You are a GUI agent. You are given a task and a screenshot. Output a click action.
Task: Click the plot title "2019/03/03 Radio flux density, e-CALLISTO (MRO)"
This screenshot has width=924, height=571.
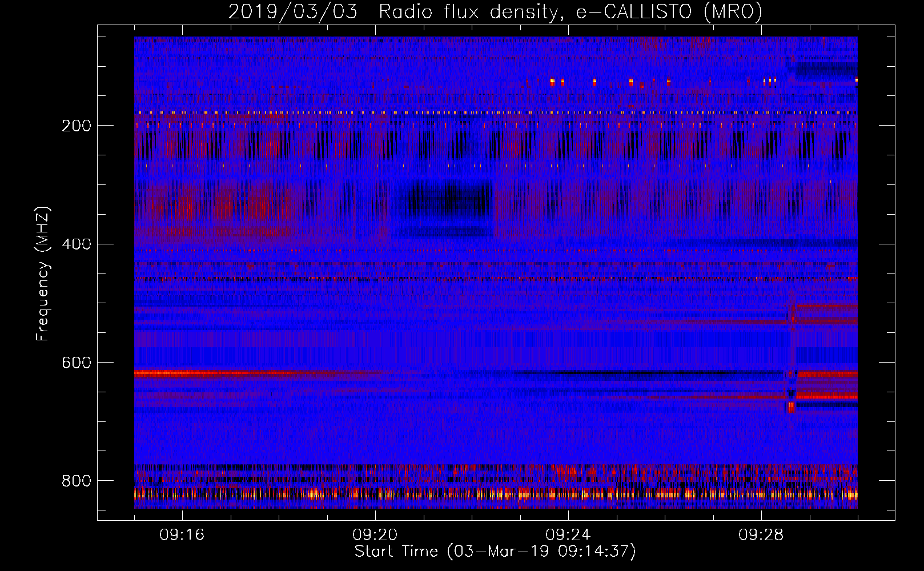coord(495,11)
